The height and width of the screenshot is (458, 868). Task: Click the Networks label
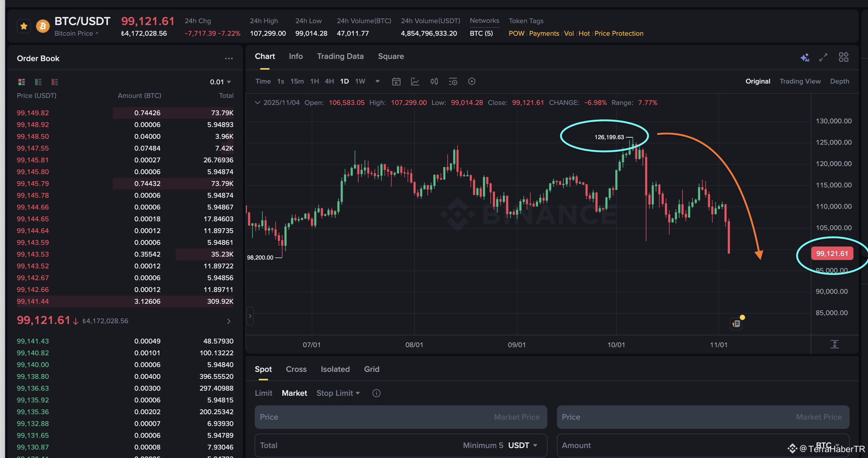(484, 21)
